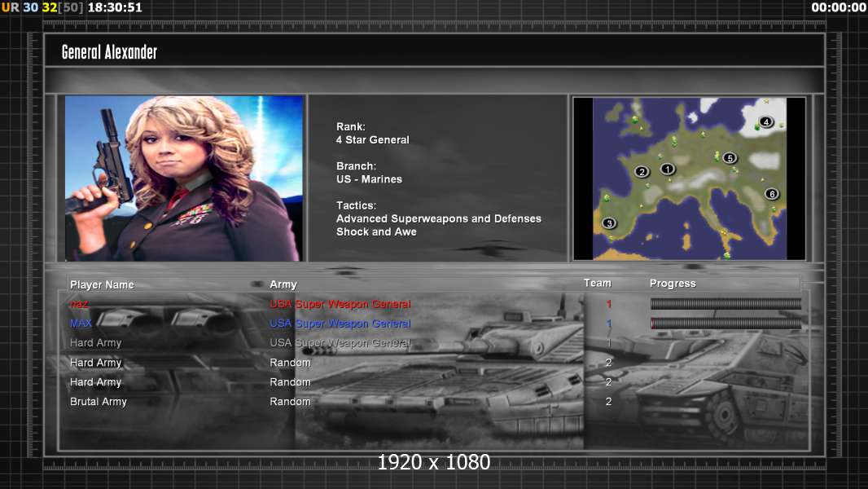Click the Europe minimap preview
This screenshot has height=489, width=868.
pyautogui.click(x=689, y=178)
